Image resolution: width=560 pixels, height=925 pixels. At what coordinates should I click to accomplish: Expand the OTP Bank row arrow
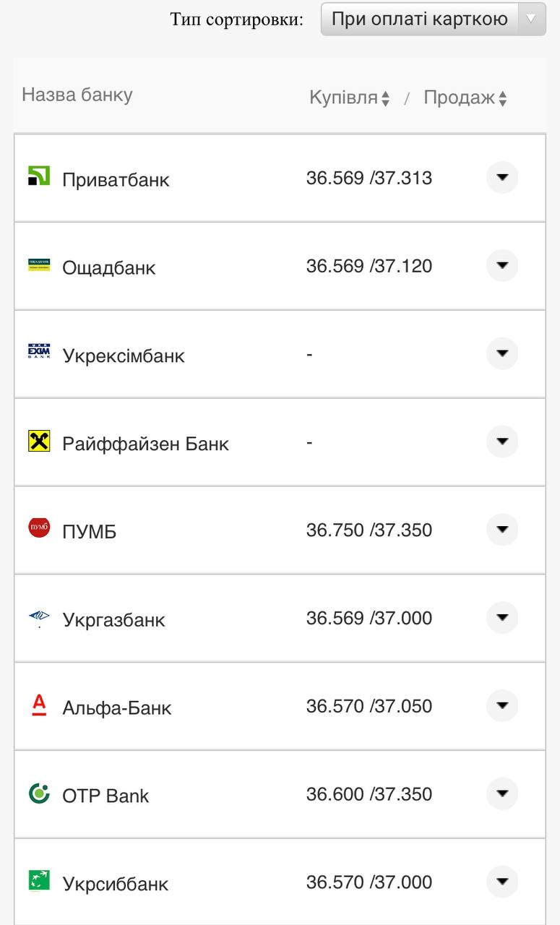(502, 793)
